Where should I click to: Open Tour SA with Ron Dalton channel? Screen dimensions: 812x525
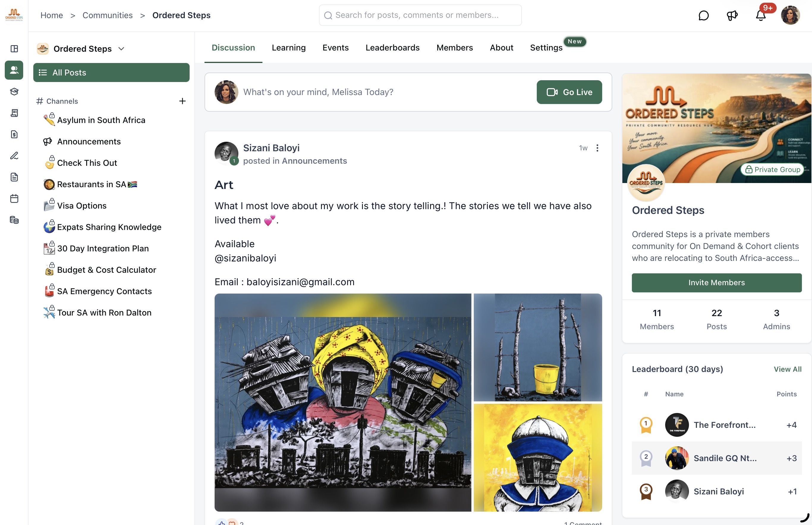[104, 313]
